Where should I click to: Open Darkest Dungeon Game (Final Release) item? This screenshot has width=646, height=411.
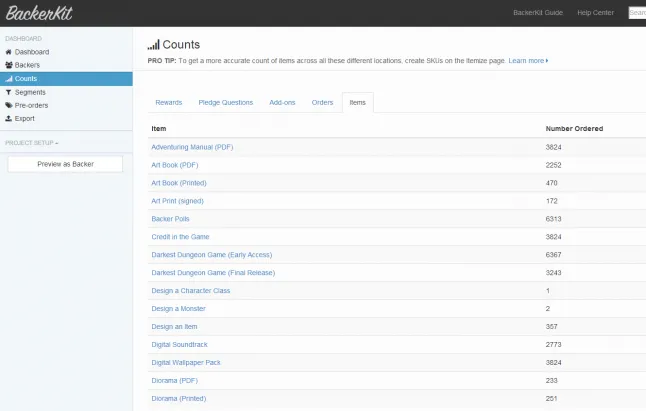[213, 273]
